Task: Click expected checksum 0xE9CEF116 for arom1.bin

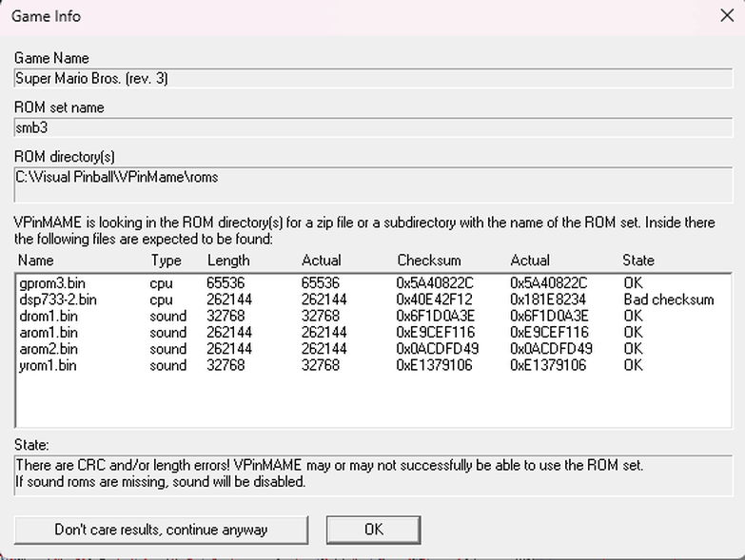Action: 435,333
